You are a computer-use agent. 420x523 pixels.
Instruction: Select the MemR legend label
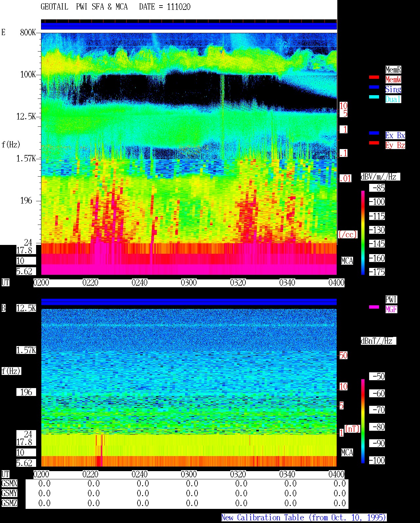[393, 70]
